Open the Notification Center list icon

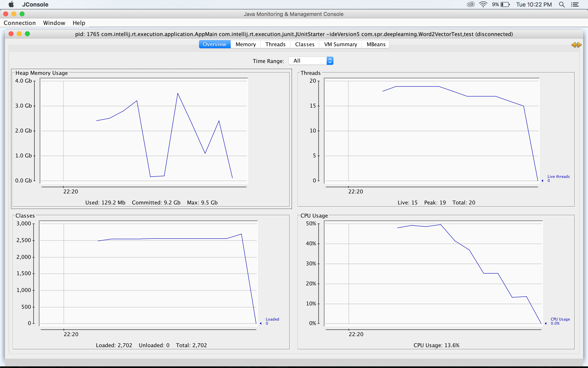[x=575, y=4]
